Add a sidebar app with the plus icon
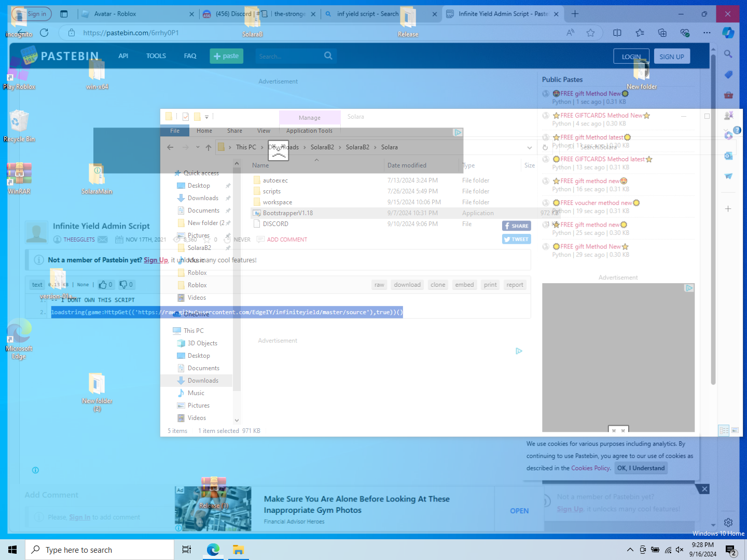 click(728, 209)
